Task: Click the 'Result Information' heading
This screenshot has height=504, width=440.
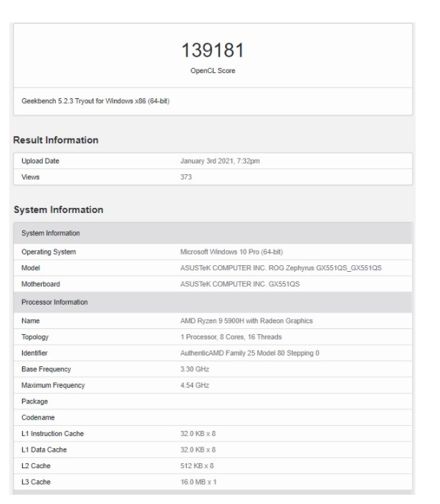Action: pos(56,140)
